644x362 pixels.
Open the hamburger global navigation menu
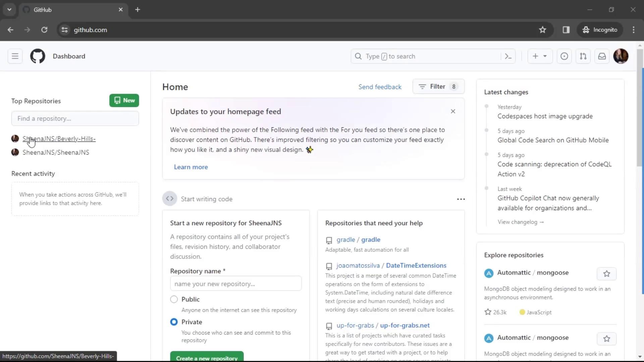point(15,56)
